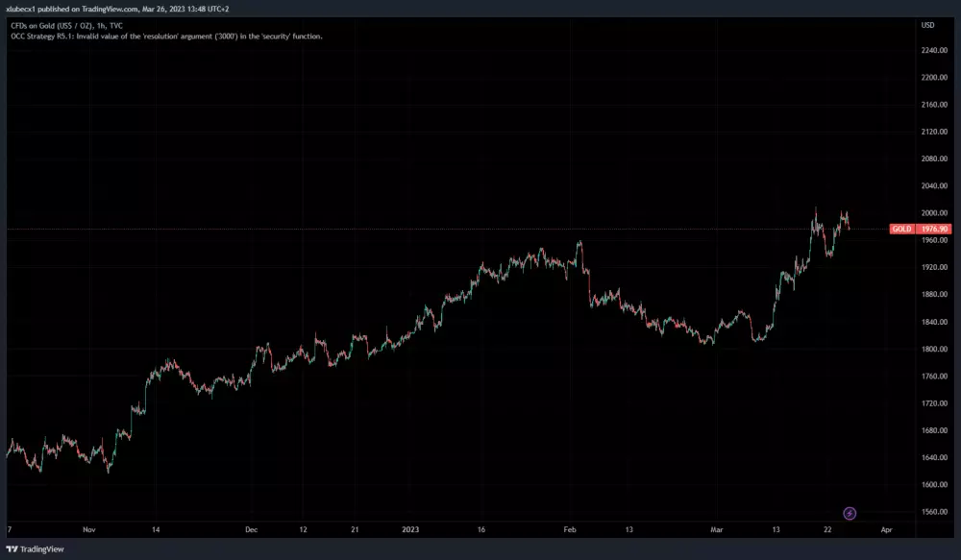Click the Dec label on time axis

(x=252, y=529)
